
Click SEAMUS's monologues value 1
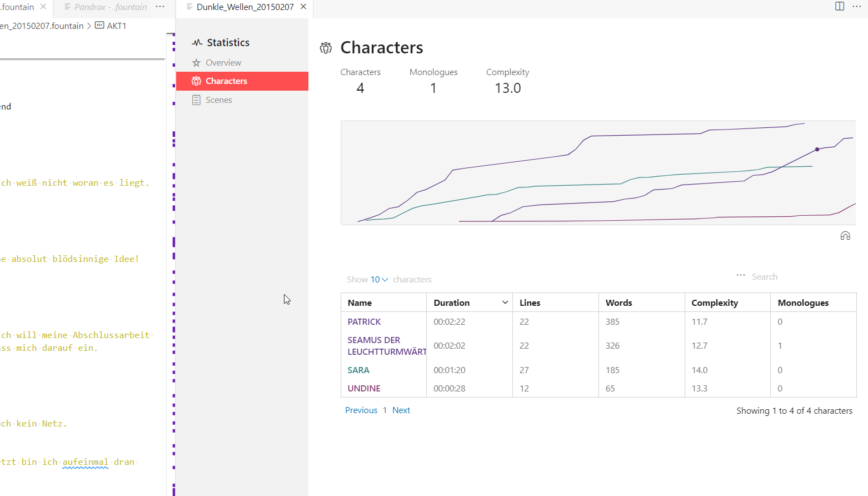point(780,346)
